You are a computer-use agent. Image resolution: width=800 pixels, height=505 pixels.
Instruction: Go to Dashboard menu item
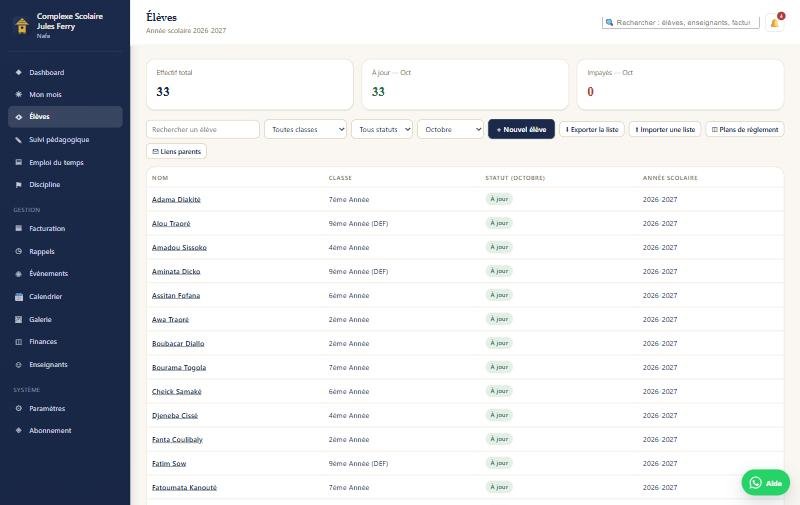65,72
